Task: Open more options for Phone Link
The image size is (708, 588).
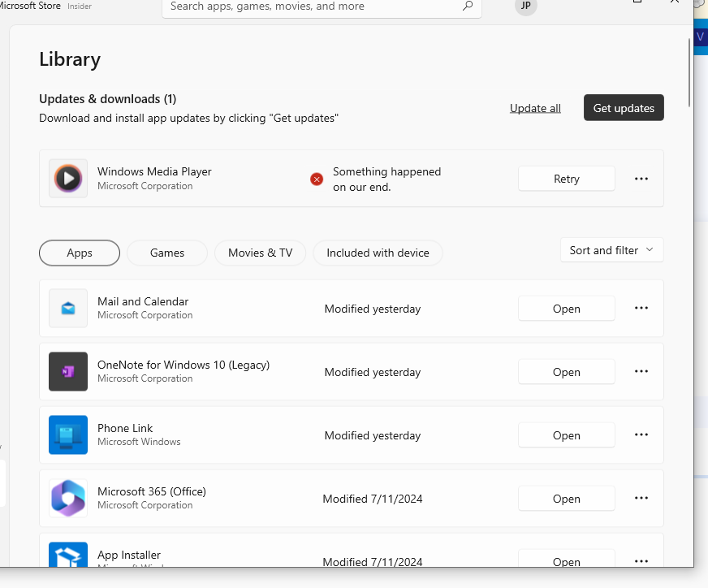Action: point(641,435)
